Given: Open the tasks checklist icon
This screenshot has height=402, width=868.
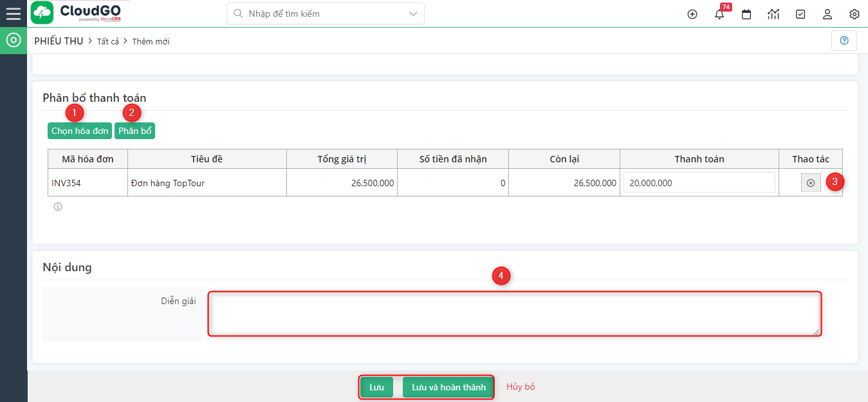Looking at the screenshot, I should 800,14.
